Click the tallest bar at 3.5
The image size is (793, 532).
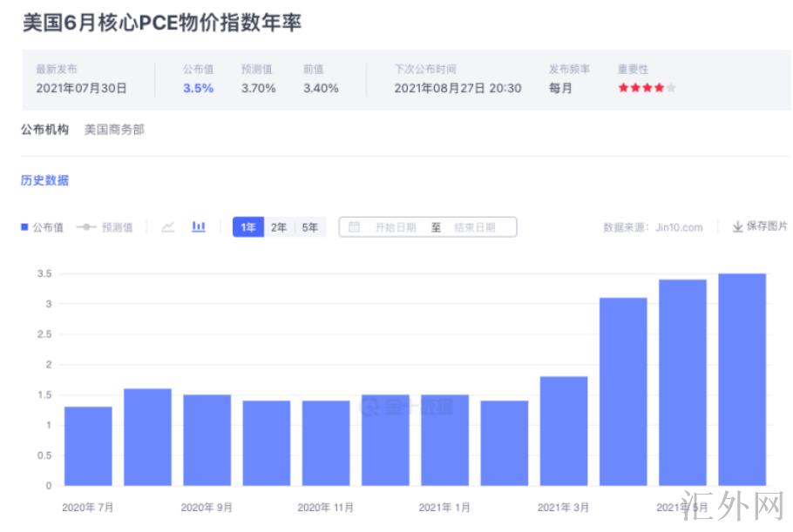[742, 380]
